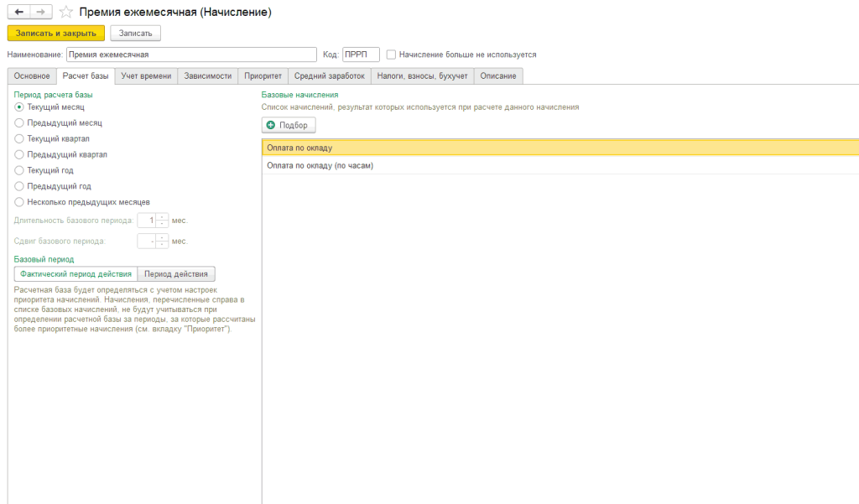The image size is (859, 504).
Task: Click the Наименование input field
Action: click(191, 55)
